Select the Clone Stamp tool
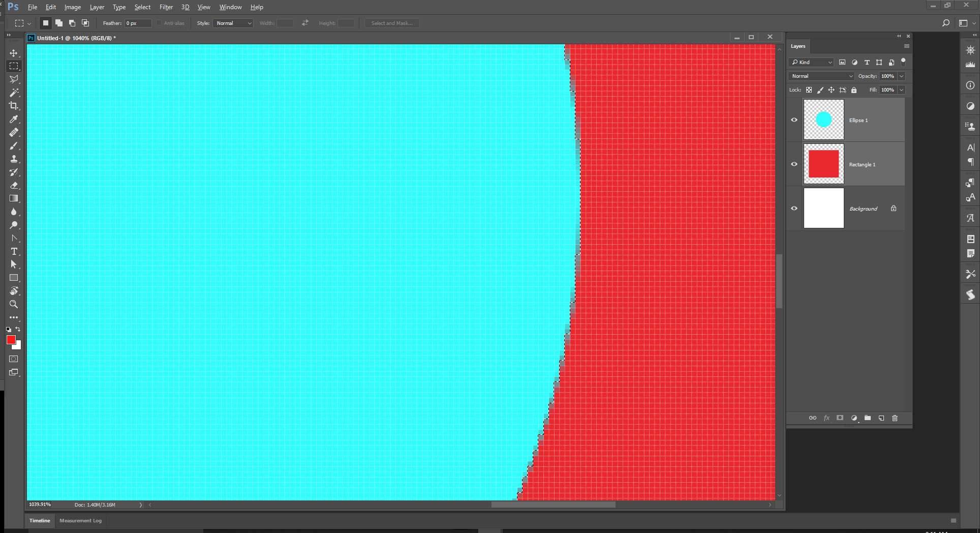 (x=14, y=159)
